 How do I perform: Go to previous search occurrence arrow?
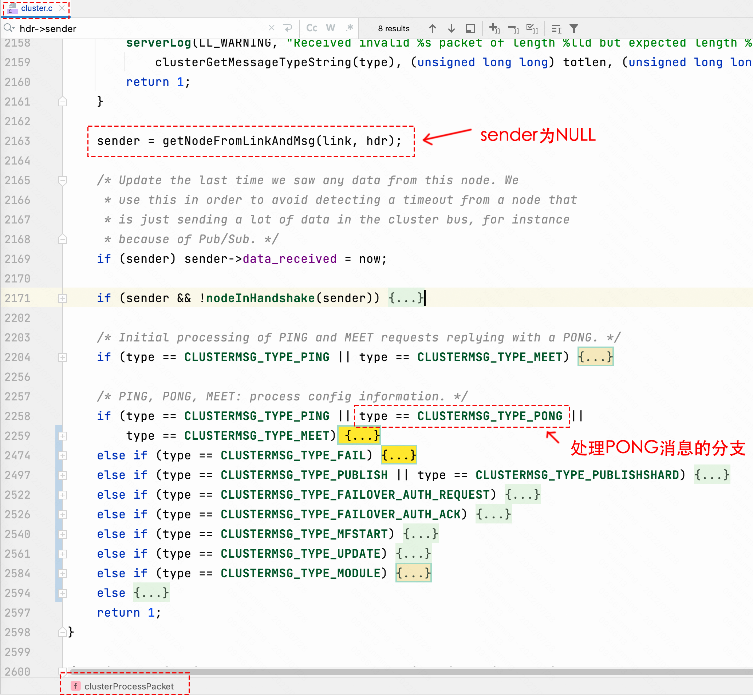point(432,28)
